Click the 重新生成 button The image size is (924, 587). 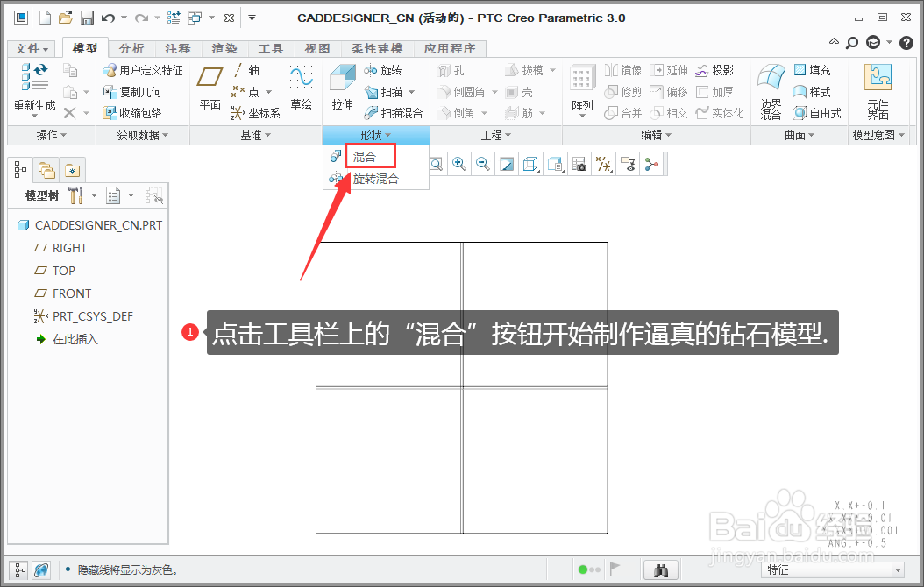pyautogui.click(x=35, y=89)
